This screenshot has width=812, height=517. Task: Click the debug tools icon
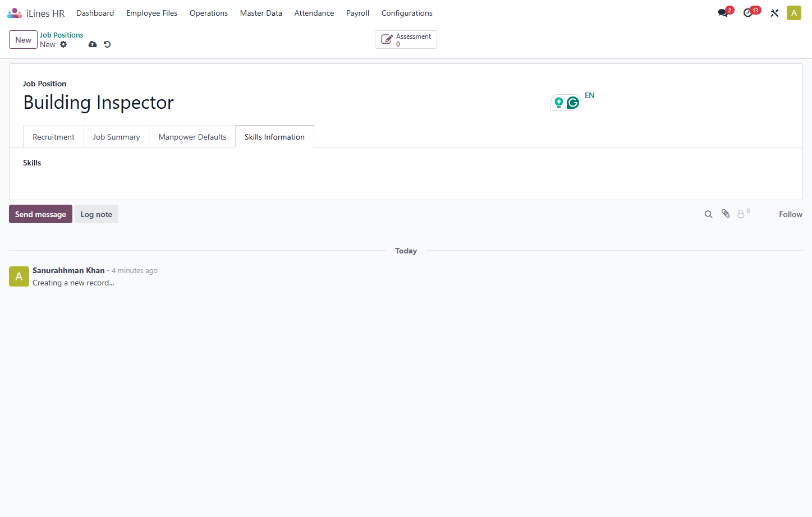pyautogui.click(x=774, y=13)
